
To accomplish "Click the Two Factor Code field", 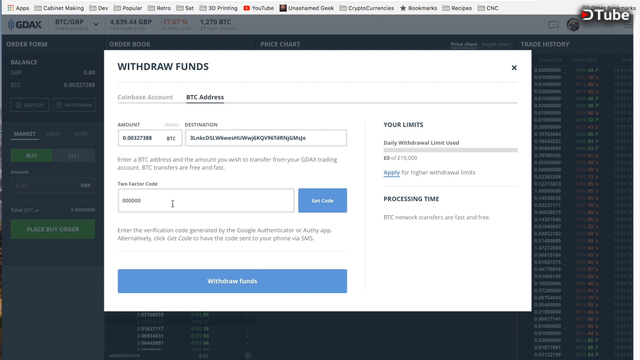I will (x=206, y=200).
